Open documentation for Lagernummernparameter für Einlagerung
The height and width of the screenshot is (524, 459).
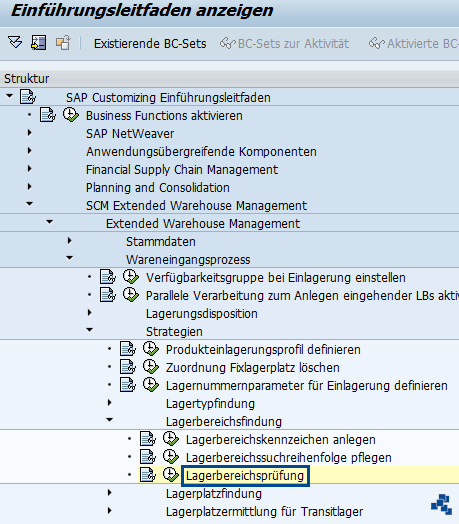[x=128, y=385]
